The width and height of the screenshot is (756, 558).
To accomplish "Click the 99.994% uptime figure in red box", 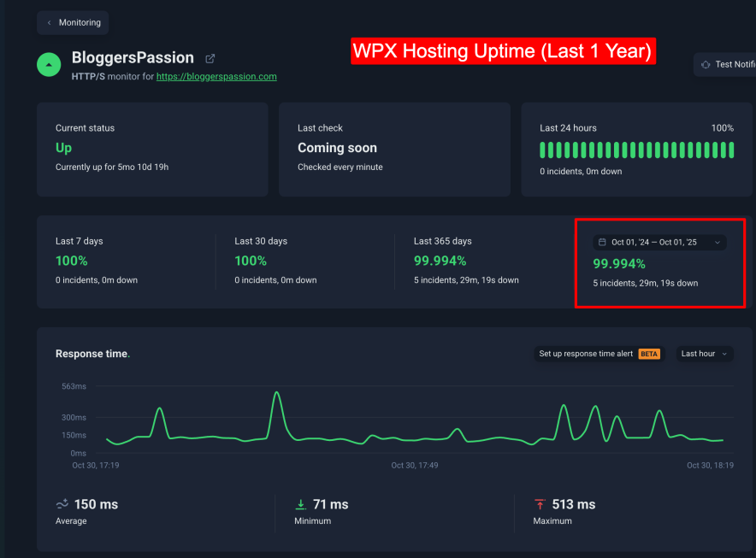I will tap(620, 263).
